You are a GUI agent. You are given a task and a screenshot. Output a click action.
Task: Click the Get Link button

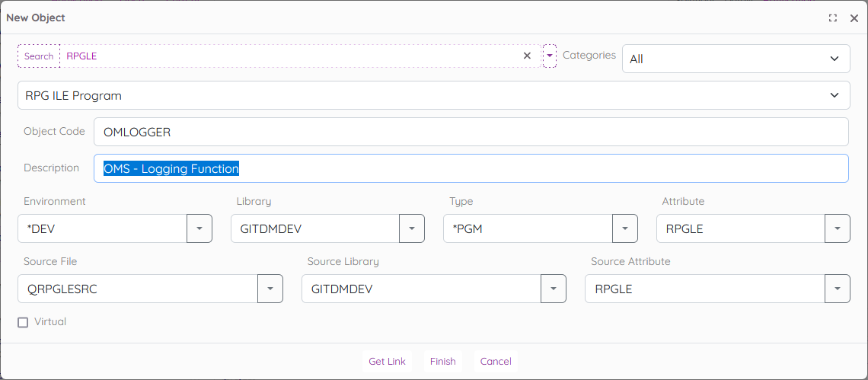coord(387,362)
